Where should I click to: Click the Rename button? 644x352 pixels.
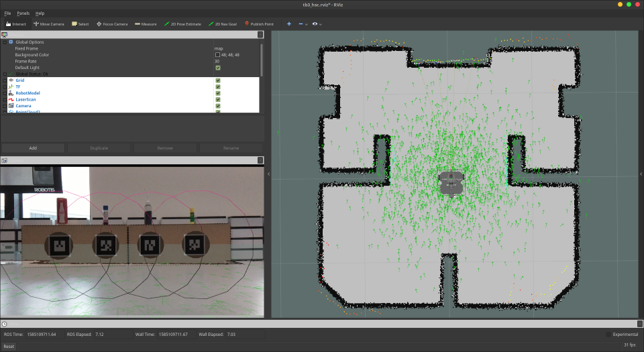click(x=231, y=148)
